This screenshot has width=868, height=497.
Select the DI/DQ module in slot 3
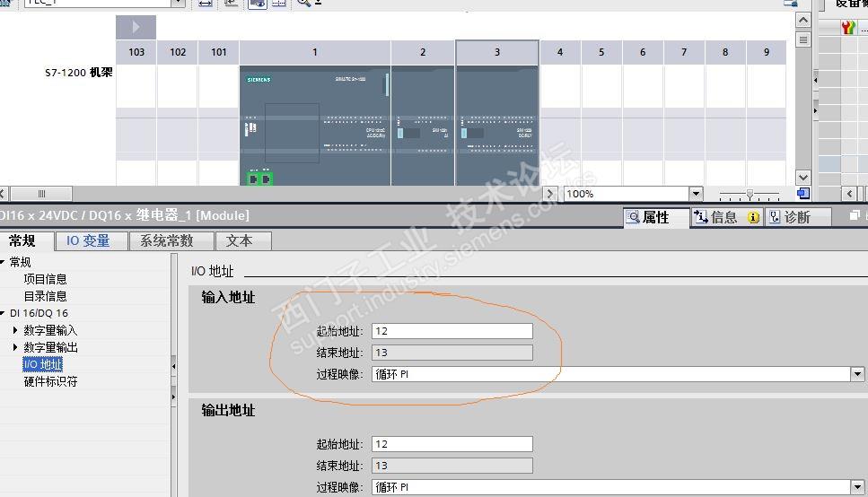point(497,126)
